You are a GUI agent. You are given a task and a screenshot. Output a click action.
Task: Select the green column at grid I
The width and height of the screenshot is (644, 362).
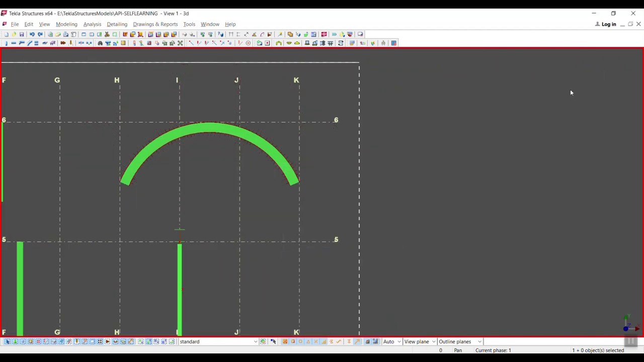180,289
